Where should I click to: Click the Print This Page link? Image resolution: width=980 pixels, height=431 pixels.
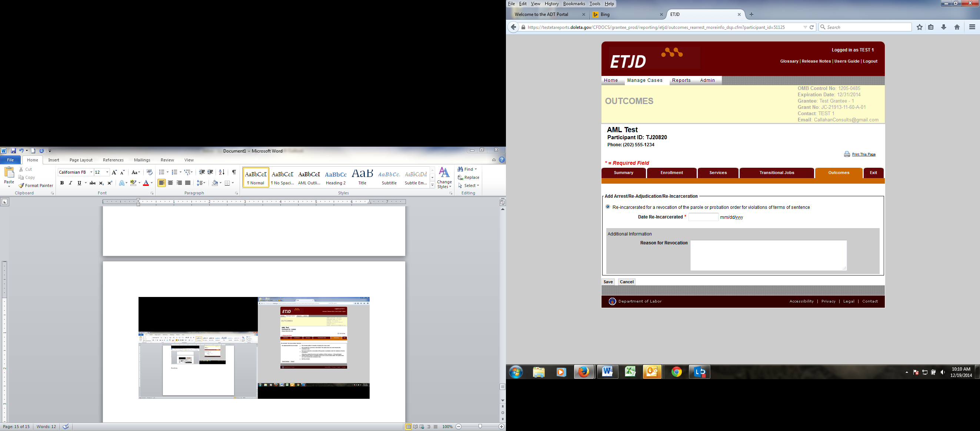pyautogui.click(x=864, y=154)
